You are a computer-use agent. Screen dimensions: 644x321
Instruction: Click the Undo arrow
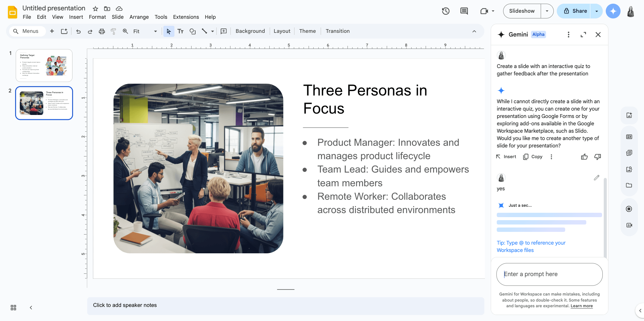(x=78, y=31)
